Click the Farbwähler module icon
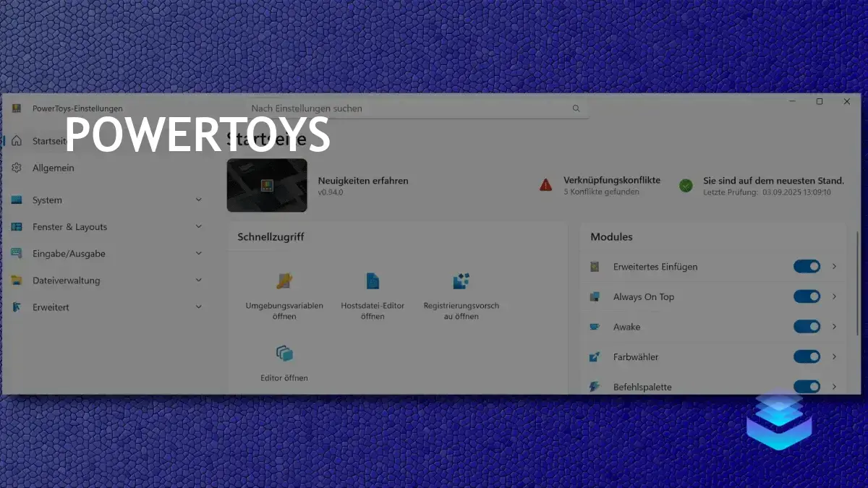This screenshot has width=868, height=488. pyautogui.click(x=595, y=357)
